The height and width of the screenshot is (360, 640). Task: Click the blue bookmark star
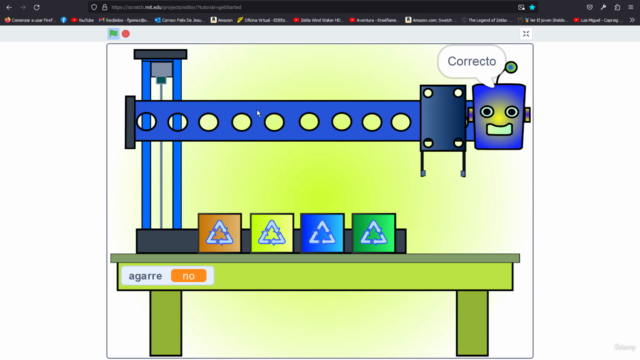(x=532, y=7)
